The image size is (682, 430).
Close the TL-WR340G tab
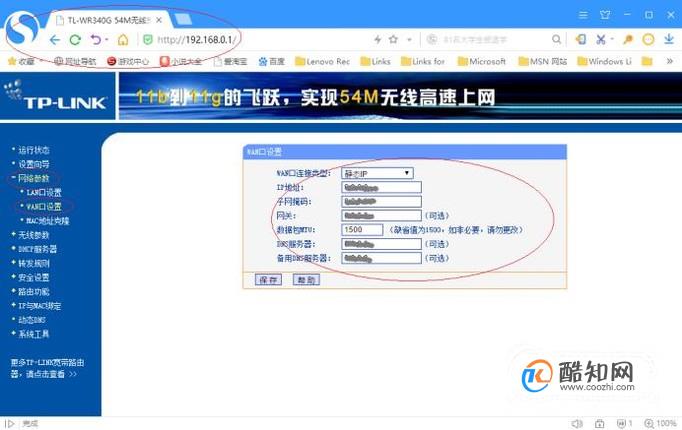pyautogui.click(x=159, y=20)
